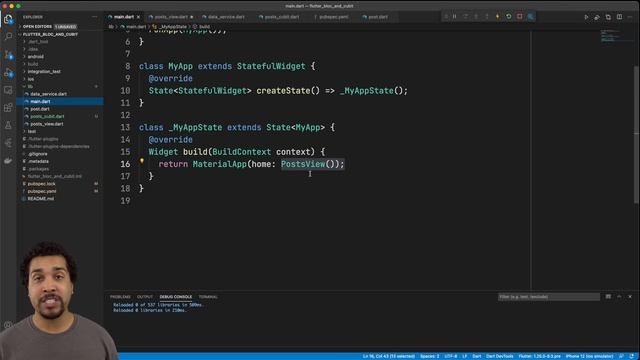Expand the test folder
Screen dimensions: 640x360
click(32, 131)
